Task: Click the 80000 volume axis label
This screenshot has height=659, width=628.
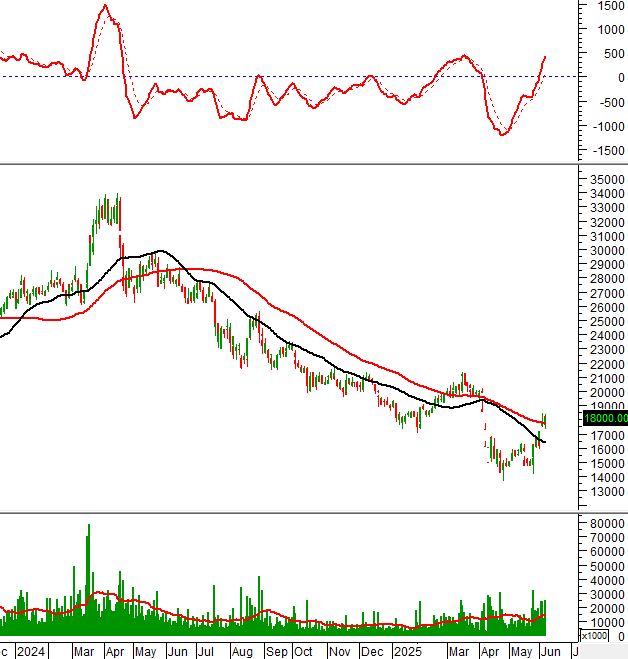Action: pyautogui.click(x=604, y=523)
